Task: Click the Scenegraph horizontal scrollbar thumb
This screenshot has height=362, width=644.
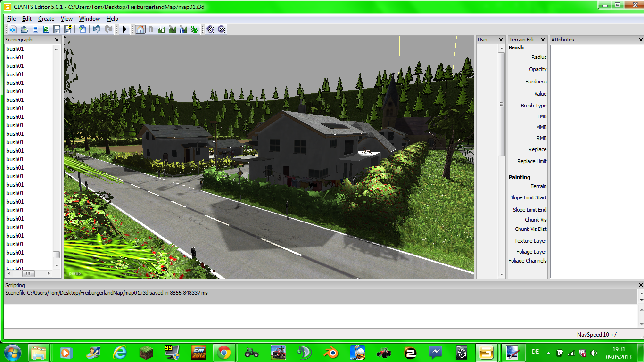Action: [x=28, y=273]
